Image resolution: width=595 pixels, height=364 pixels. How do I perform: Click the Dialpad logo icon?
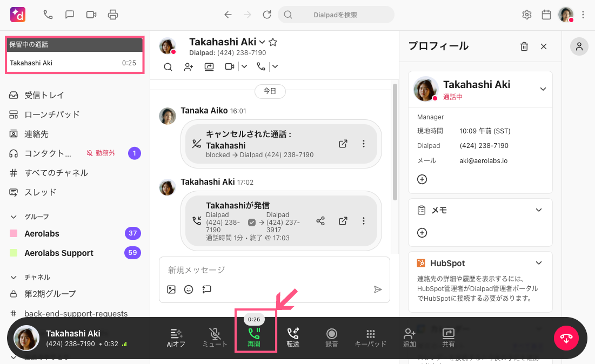point(18,15)
